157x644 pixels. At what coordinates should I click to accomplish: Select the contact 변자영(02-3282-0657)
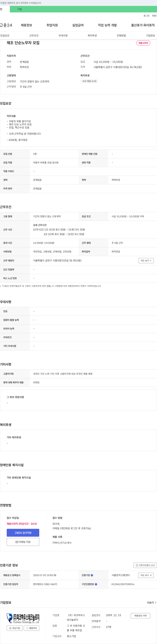pos(45,584)
